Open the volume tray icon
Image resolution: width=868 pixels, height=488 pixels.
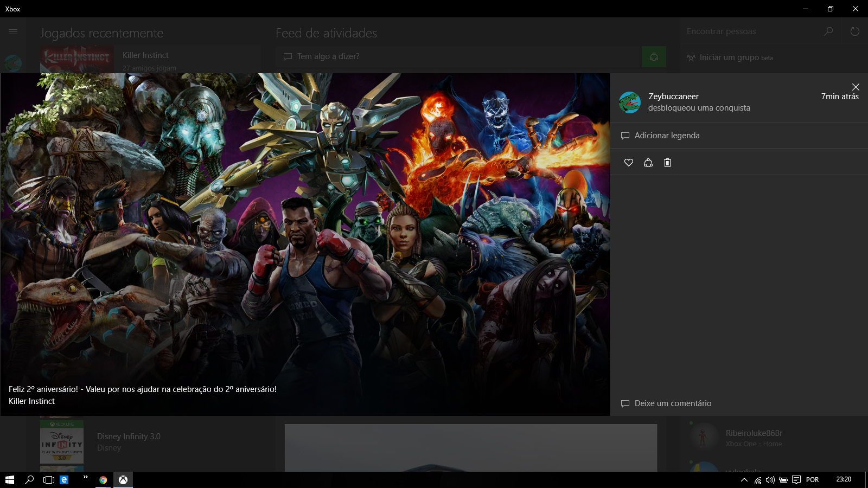coord(770,480)
